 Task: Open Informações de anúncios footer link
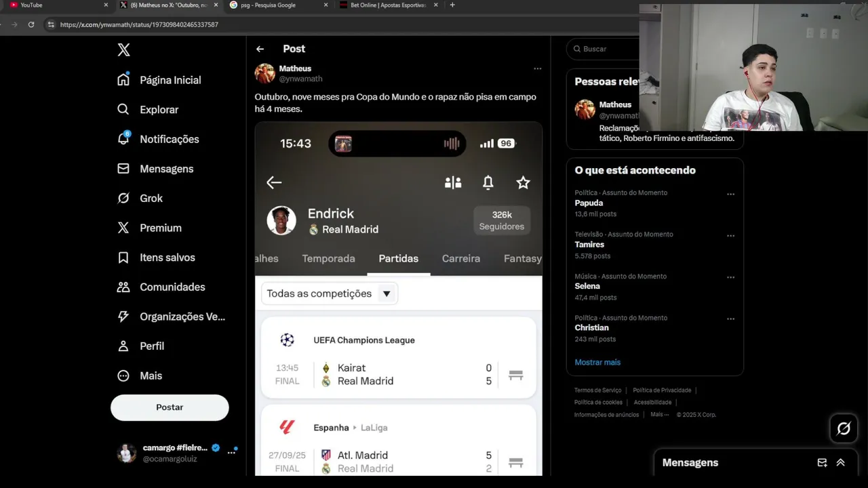(606, 415)
